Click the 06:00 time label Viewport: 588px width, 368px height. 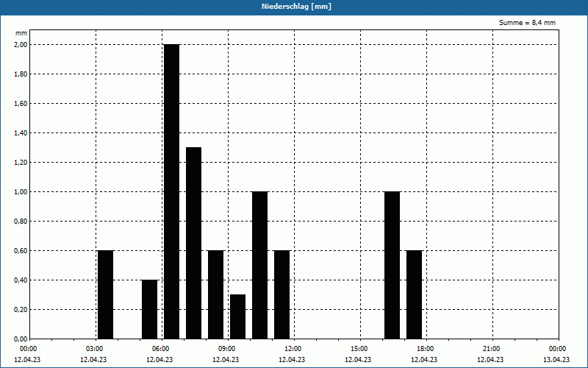click(x=160, y=349)
